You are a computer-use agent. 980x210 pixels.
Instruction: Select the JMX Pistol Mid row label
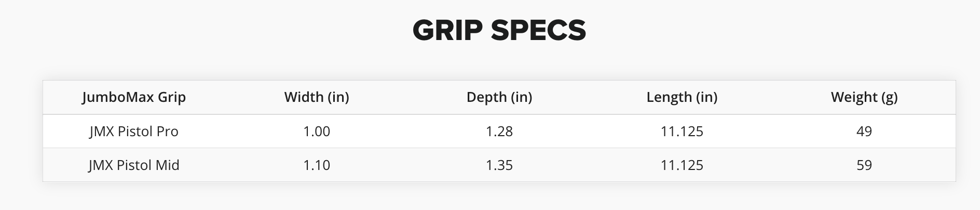(x=134, y=165)
